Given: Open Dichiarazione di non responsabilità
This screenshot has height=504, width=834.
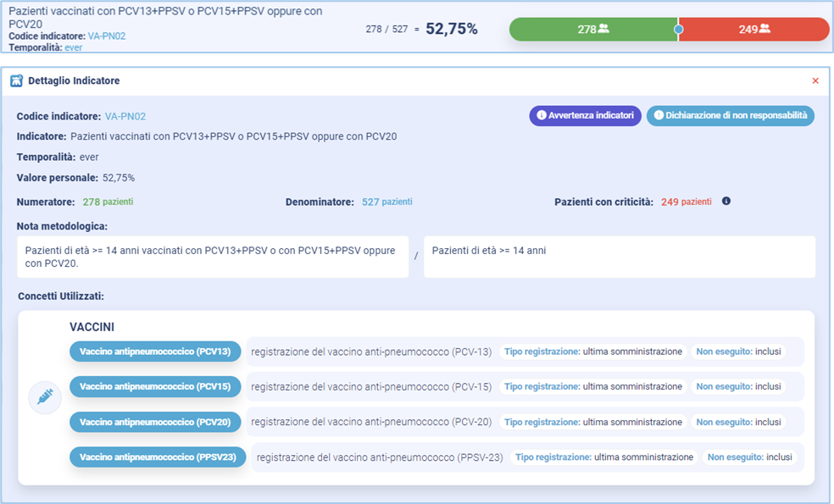Looking at the screenshot, I should tap(730, 116).
